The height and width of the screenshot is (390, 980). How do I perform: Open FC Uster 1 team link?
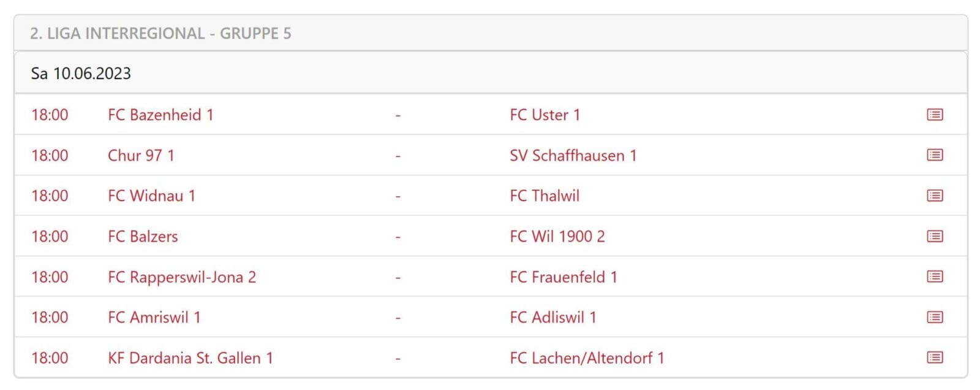click(x=545, y=115)
